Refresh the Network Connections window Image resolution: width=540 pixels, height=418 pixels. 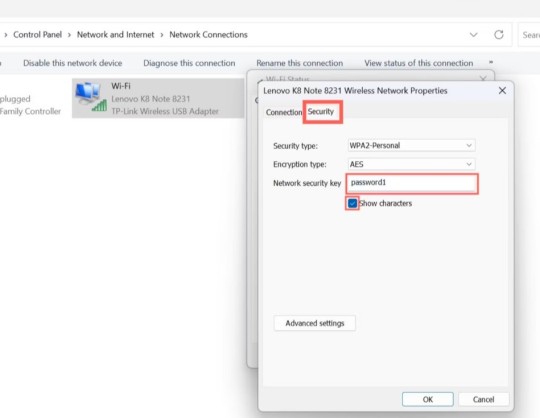click(x=499, y=34)
